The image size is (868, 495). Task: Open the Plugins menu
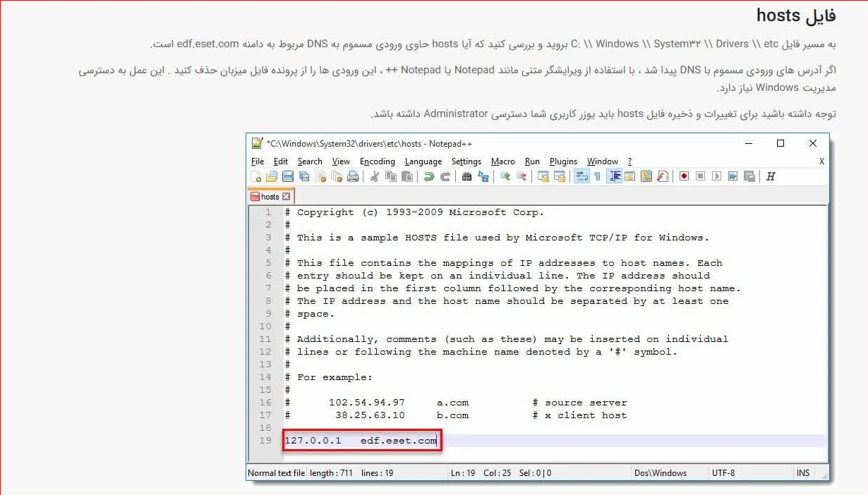(562, 161)
